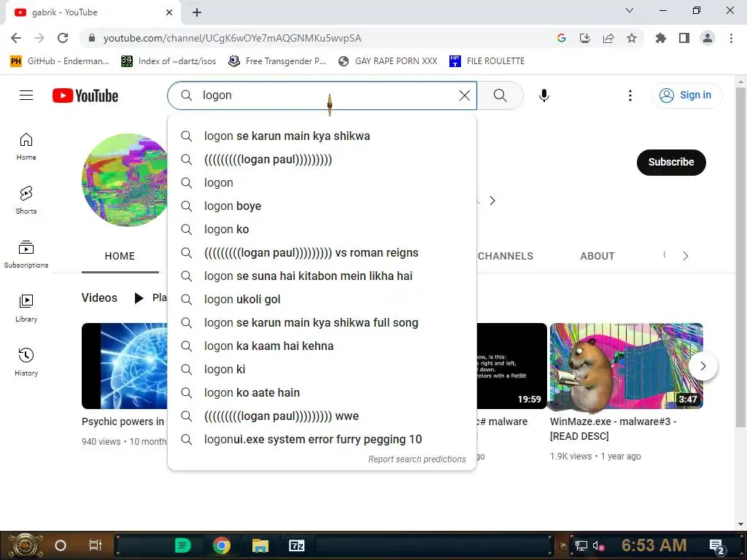Image resolution: width=747 pixels, height=560 pixels.
Task: Go to Home in sidebar
Action: tap(26, 147)
